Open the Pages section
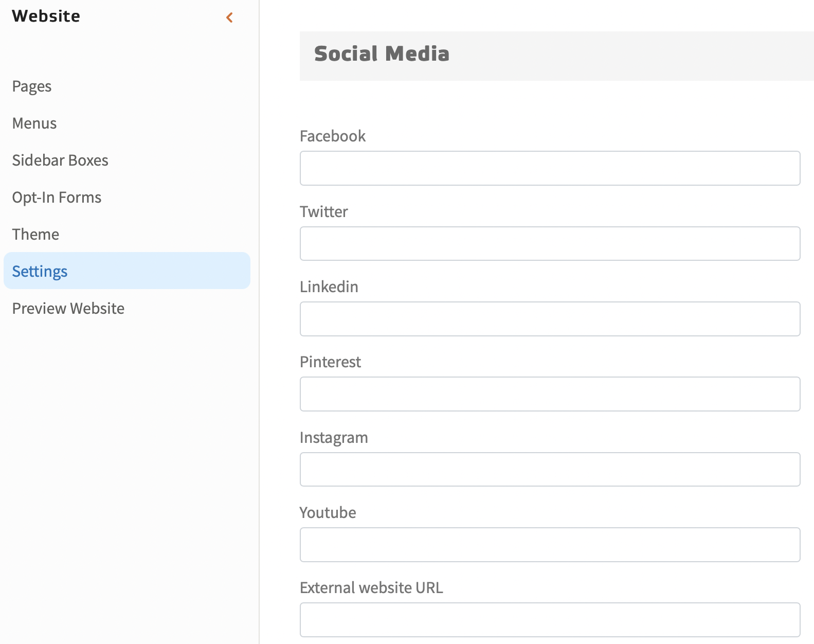 (32, 86)
